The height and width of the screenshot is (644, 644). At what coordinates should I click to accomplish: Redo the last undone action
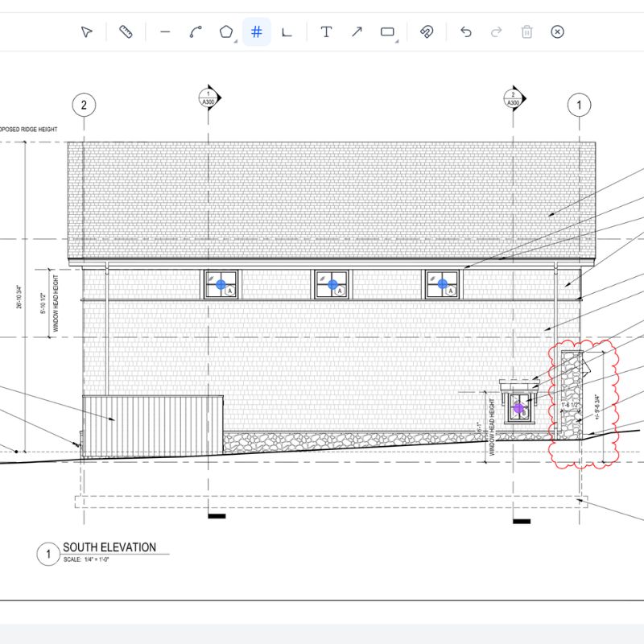[x=496, y=32]
